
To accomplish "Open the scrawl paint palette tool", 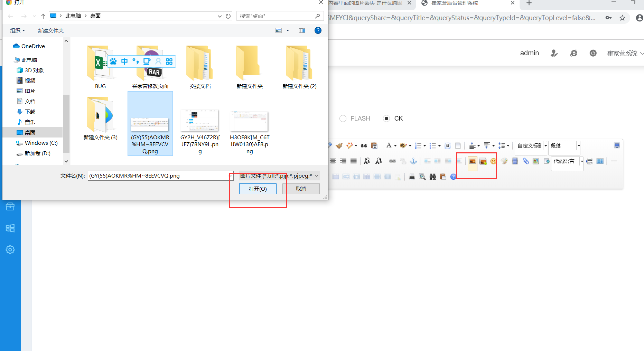I will point(504,161).
